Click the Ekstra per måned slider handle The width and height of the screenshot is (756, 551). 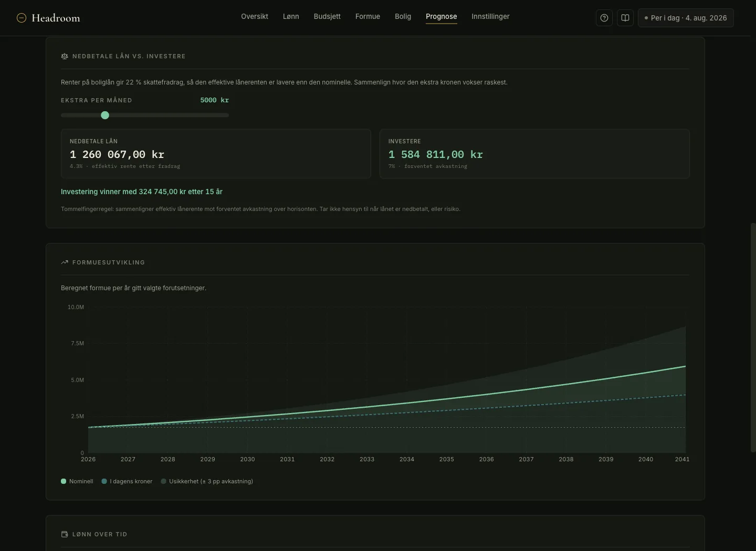click(105, 115)
